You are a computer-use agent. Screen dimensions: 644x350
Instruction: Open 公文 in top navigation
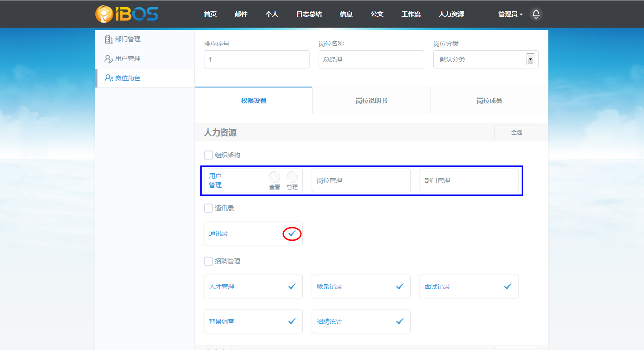[x=377, y=14]
